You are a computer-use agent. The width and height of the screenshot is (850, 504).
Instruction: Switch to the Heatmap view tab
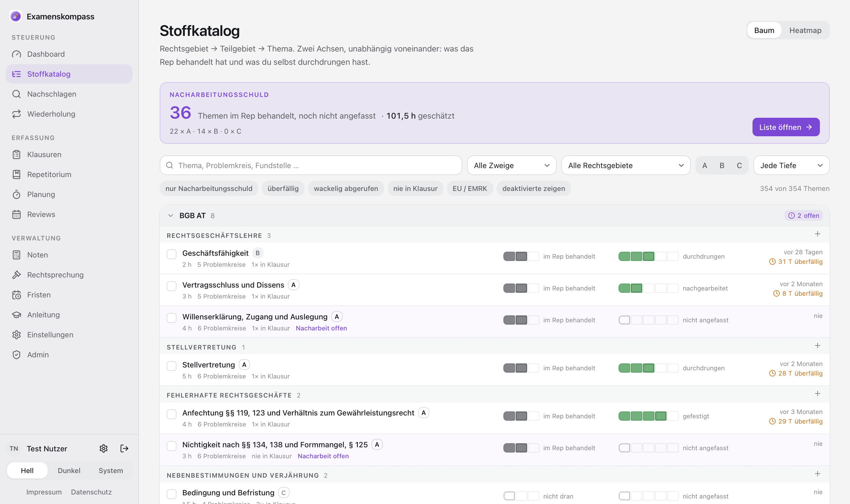pos(805,30)
